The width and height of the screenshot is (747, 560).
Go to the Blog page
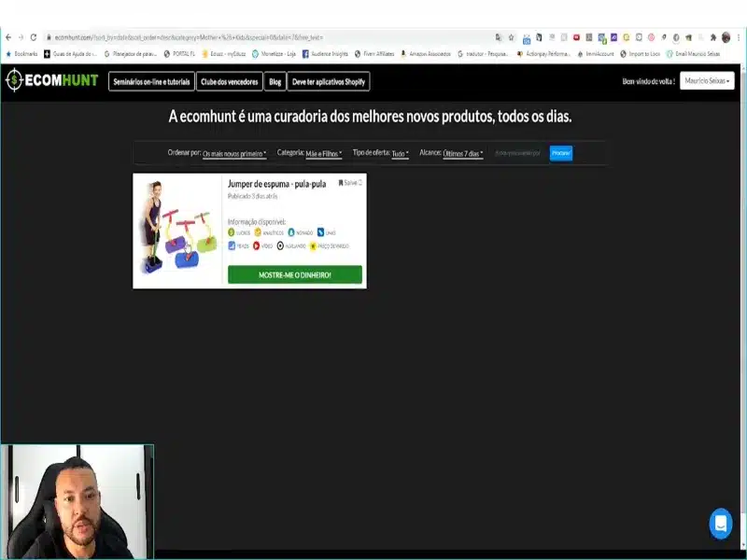(275, 81)
